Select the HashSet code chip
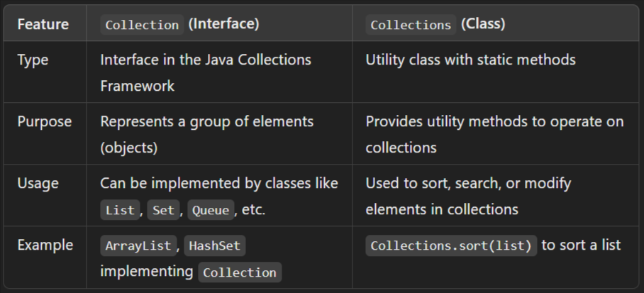 215,246
